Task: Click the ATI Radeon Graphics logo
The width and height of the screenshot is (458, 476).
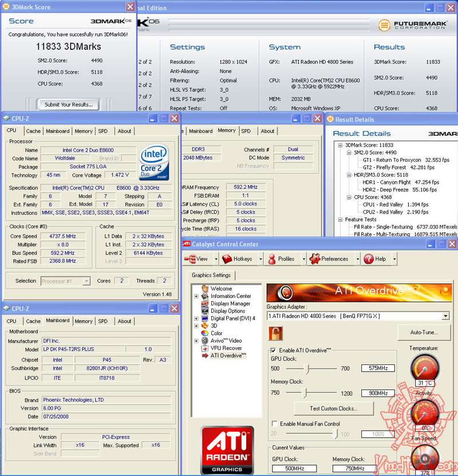Action: [227, 450]
